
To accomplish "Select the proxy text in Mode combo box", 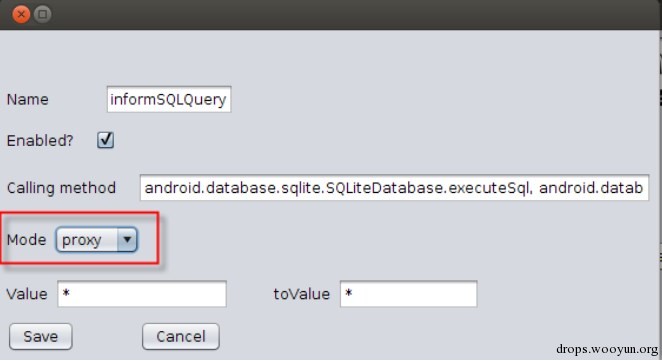I will (81, 240).
